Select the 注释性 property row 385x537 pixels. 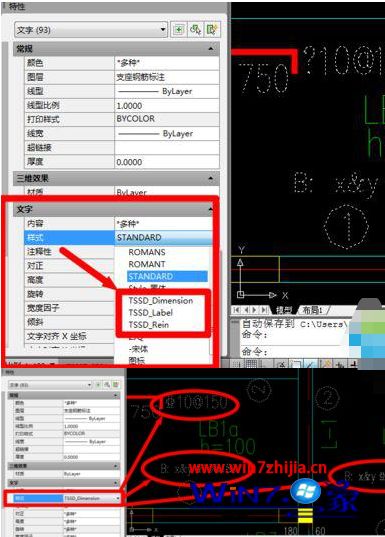pyautogui.click(x=69, y=252)
